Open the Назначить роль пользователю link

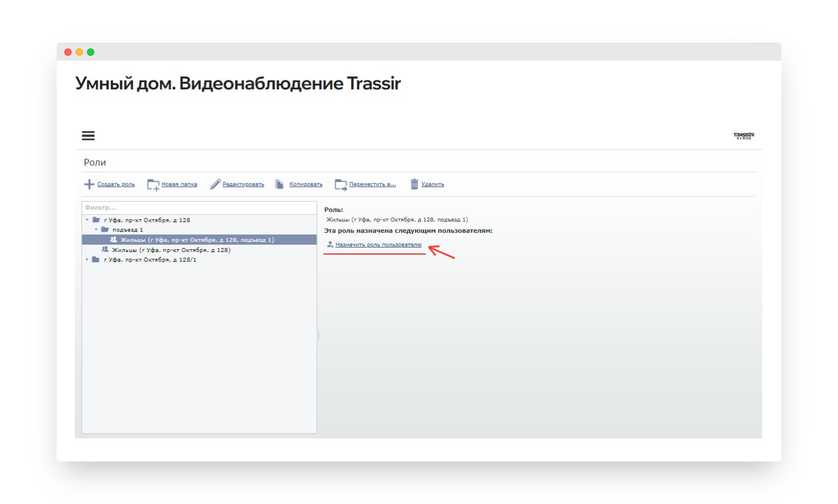coord(378,245)
